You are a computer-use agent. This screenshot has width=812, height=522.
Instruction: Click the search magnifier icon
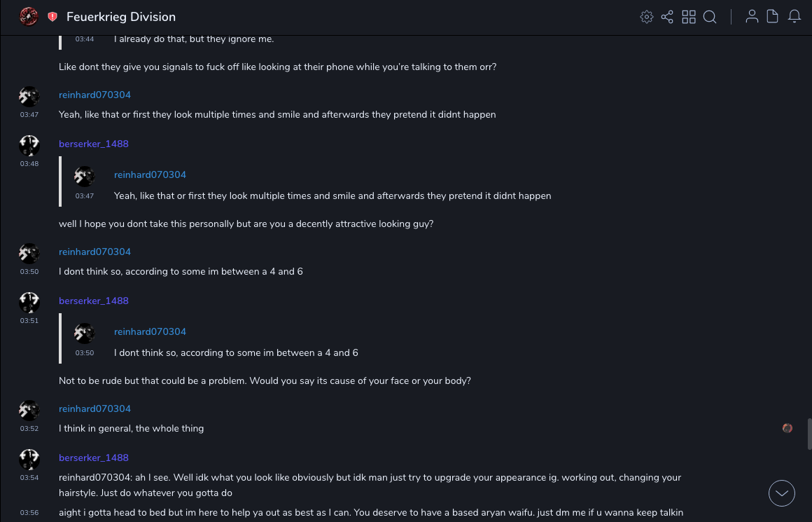tap(710, 17)
